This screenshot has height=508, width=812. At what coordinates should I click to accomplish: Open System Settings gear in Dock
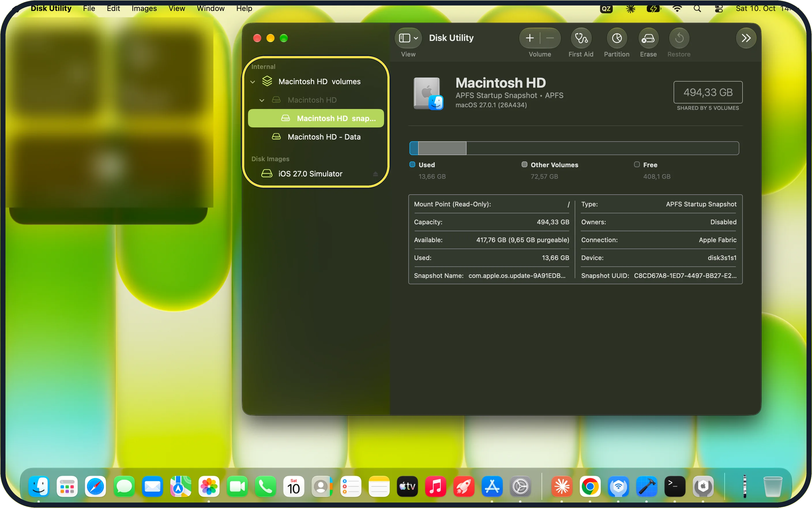tap(520, 486)
